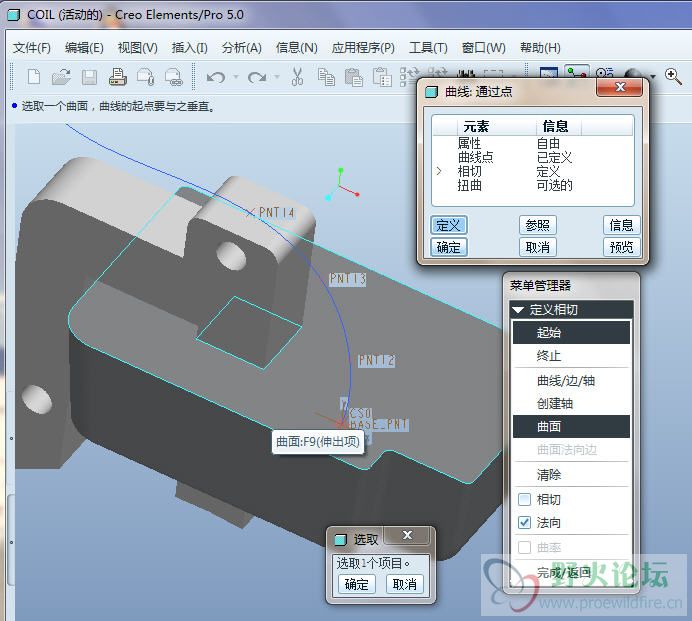This screenshot has height=621, width=692.
Task: Click 预览 button in curve dialog
Action: (621, 247)
